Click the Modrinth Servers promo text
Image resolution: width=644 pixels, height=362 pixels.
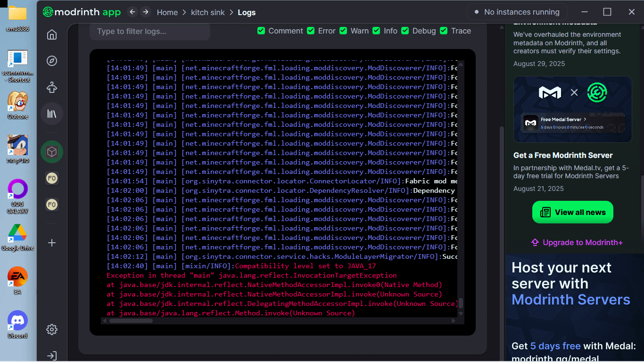(571, 299)
